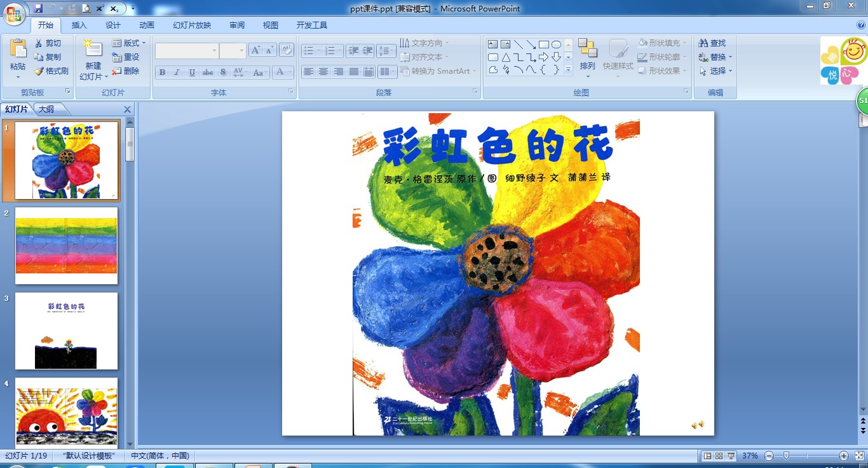Reset slide with 重设
Image resolution: width=868 pixels, height=468 pixels.
point(126,57)
